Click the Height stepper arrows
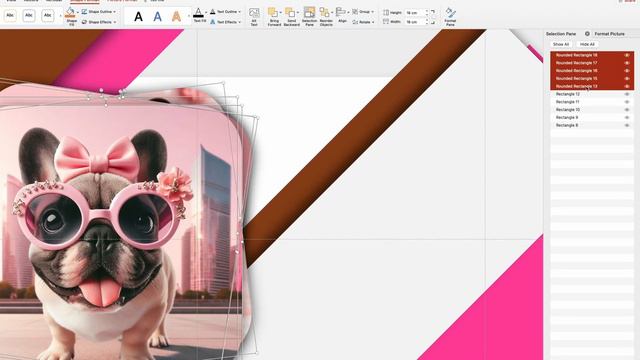 (x=427, y=13)
